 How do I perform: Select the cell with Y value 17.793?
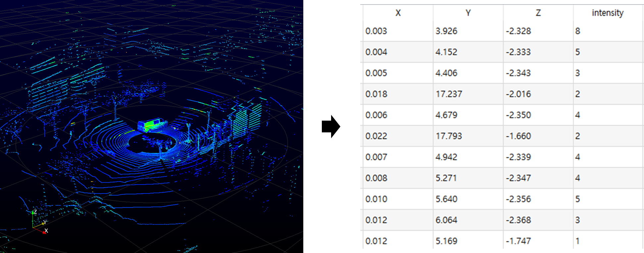point(449,136)
